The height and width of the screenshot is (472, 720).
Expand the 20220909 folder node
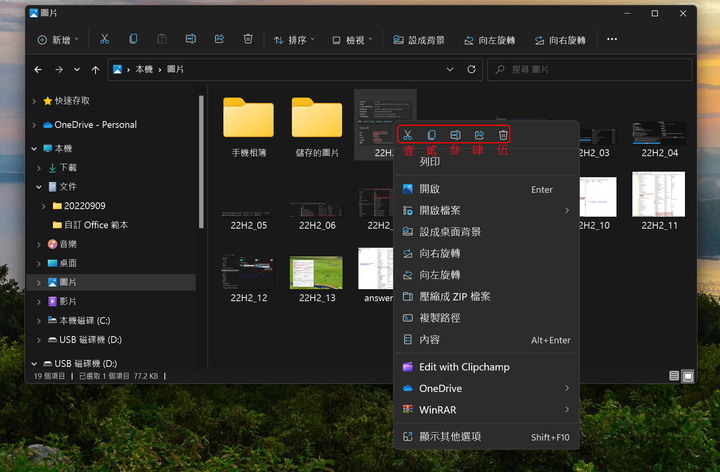pos(44,206)
